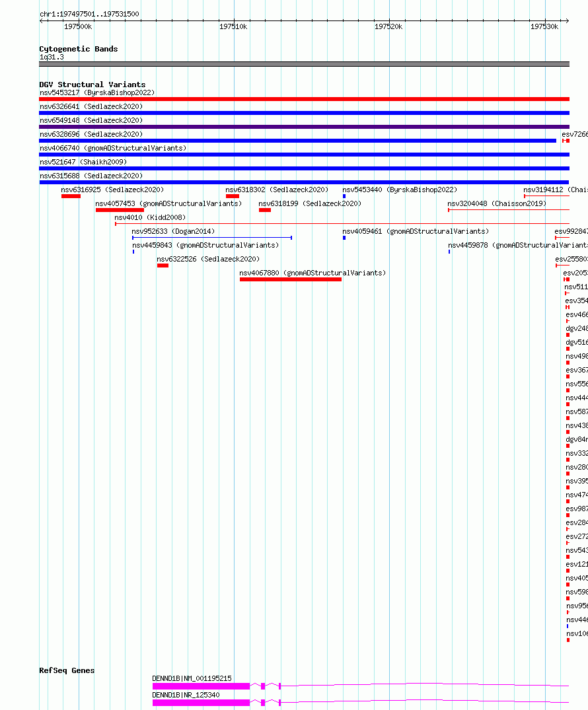Click the RefSeq Genes track title
This screenshot has width=588, height=710.
point(67,670)
